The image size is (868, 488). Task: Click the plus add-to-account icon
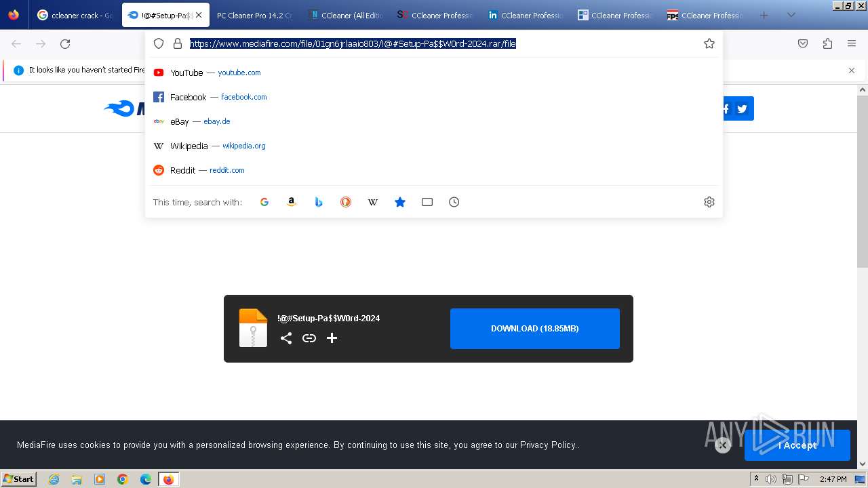332,338
